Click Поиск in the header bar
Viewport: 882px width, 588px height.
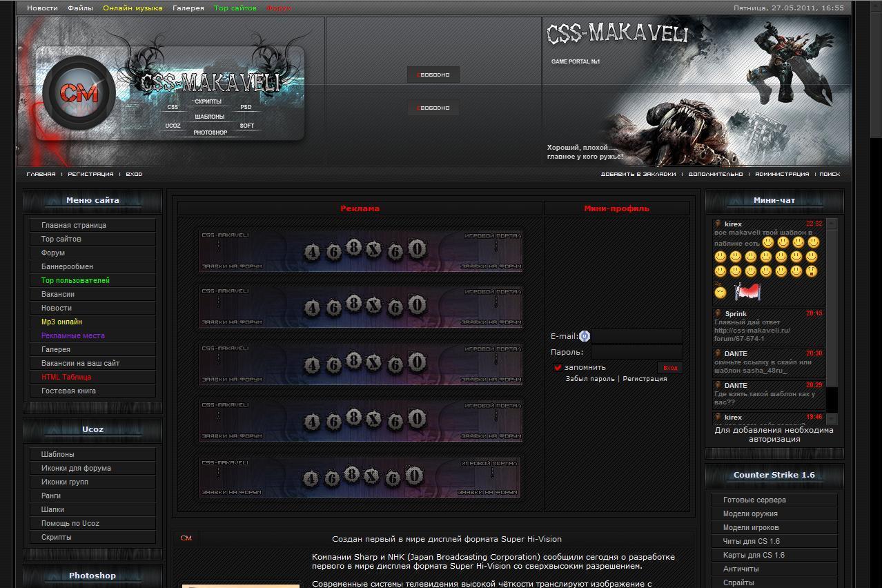[830, 174]
